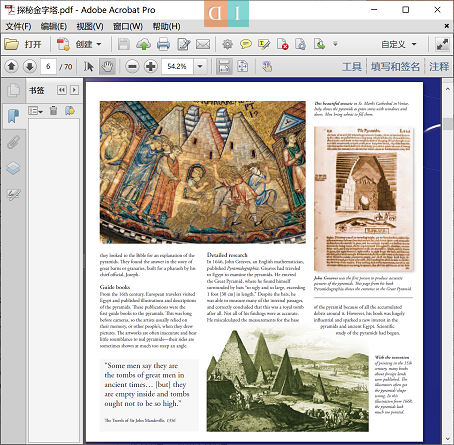Expand the quick tools overflow arrow
The image size is (454, 445).
pyautogui.click(x=335, y=44)
